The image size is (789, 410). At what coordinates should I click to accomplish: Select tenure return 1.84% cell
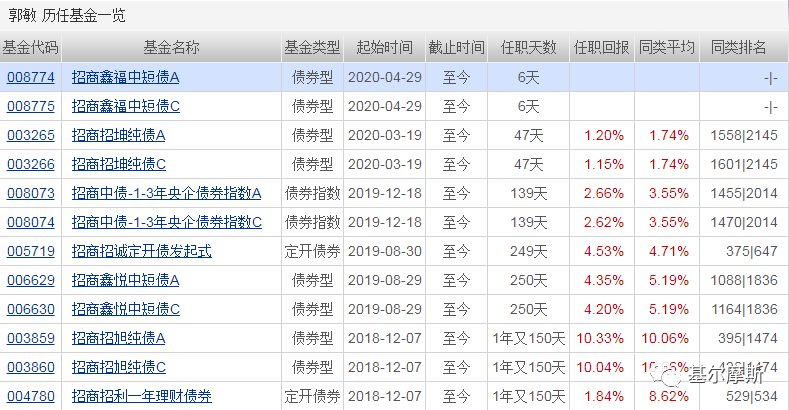tap(604, 396)
